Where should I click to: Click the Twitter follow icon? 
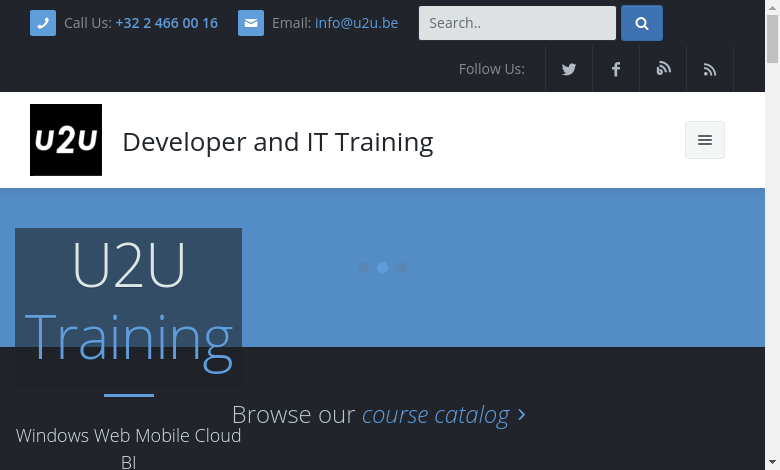tap(569, 69)
